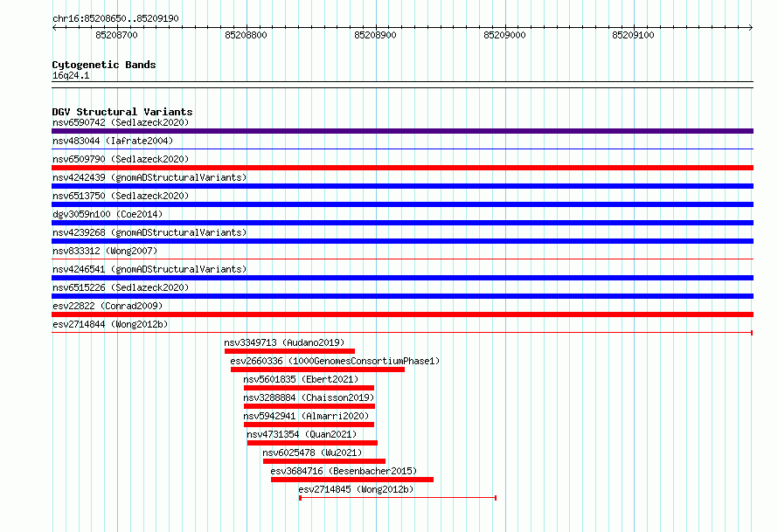Open the esv3684716 (Besenbacher2015) label

344,471
